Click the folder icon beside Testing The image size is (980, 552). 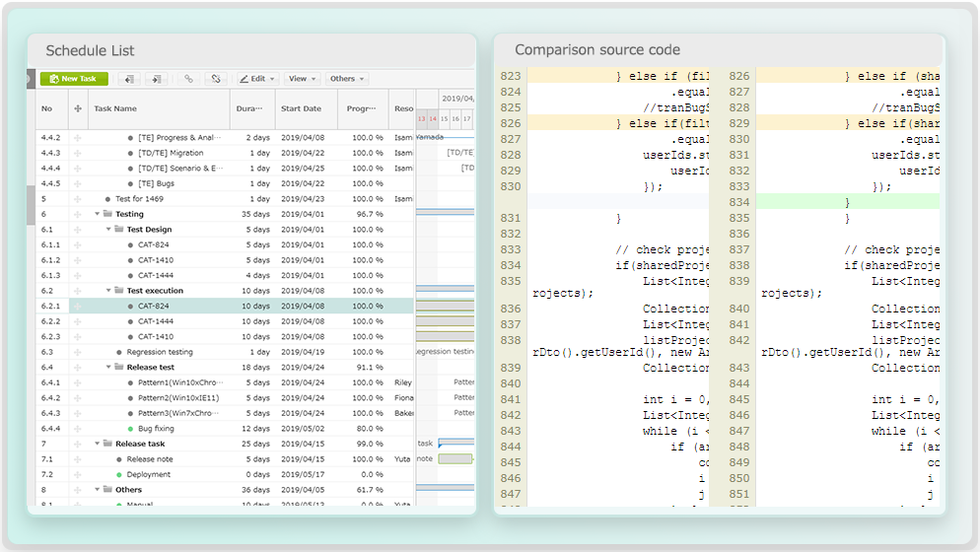pyautogui.click(x=107, y=214)
